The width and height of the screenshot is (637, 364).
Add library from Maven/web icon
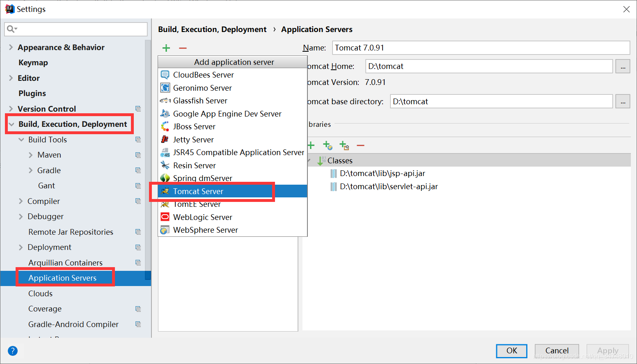tap(328, 145)
